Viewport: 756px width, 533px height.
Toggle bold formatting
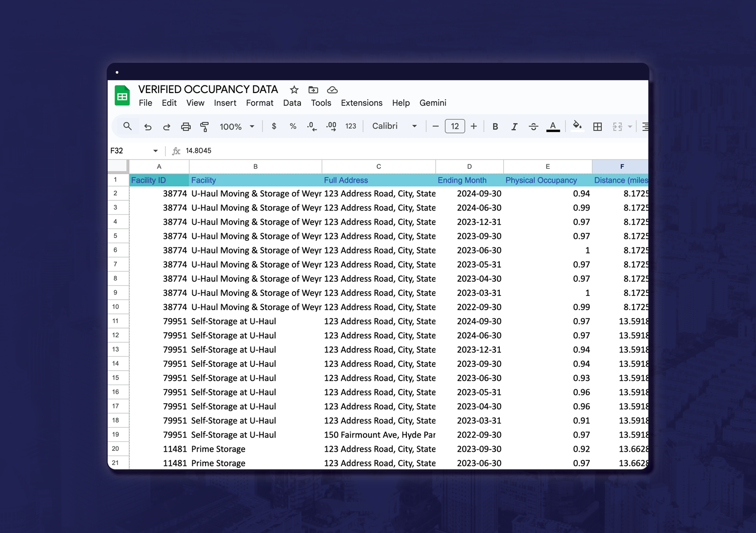pyautogui.click(x=495, y=127)
